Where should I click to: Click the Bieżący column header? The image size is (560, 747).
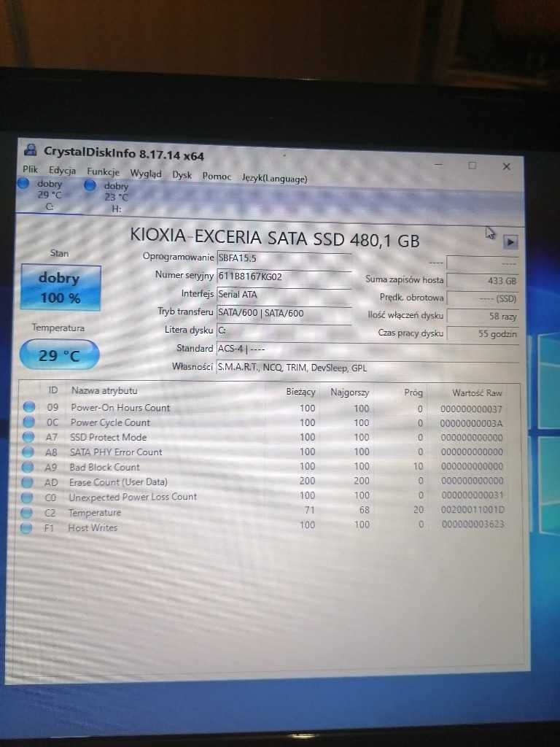300,391
